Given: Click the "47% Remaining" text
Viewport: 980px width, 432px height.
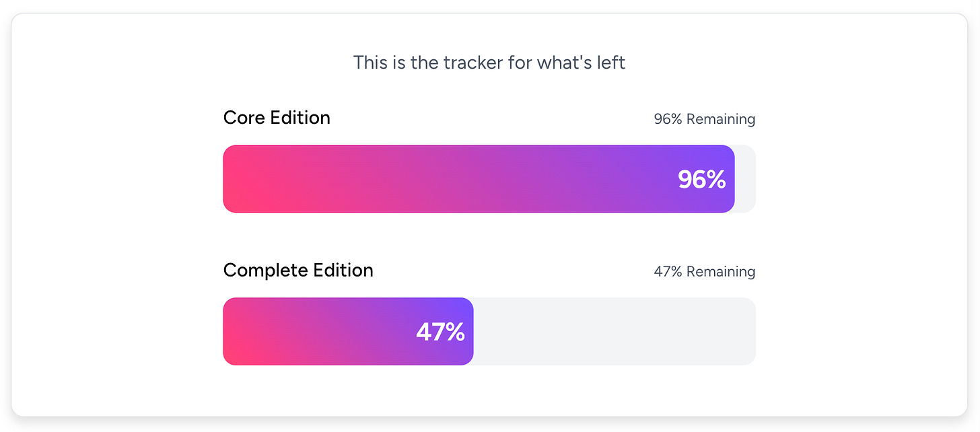Looking at the screenshot, I should pyautogui.click(x=704, y=272).
